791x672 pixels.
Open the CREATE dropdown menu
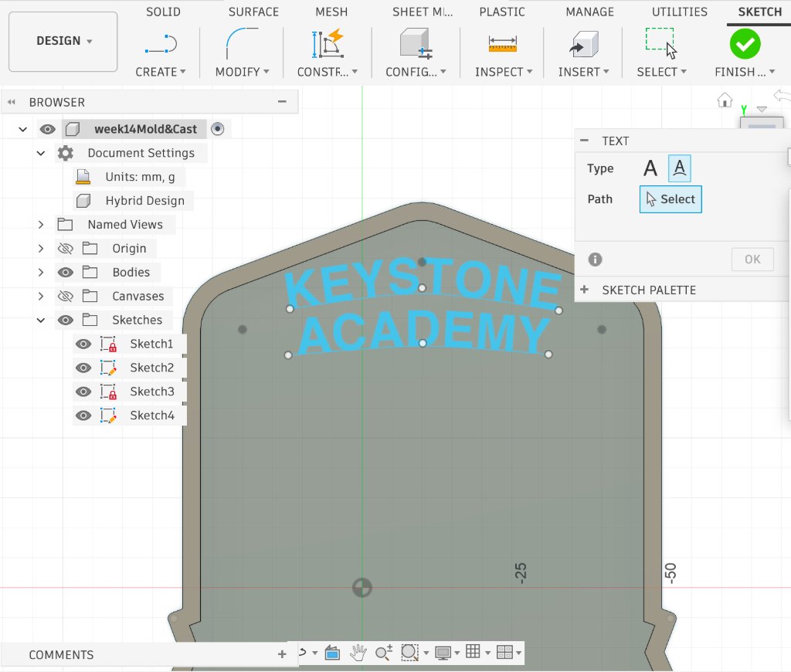pyautogui.click(x=161, y=72)
